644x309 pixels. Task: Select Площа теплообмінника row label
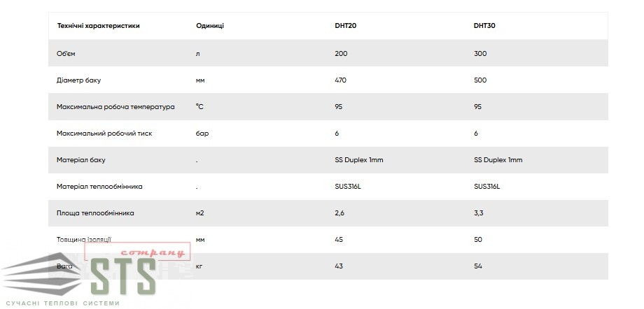tap(95, 213)
